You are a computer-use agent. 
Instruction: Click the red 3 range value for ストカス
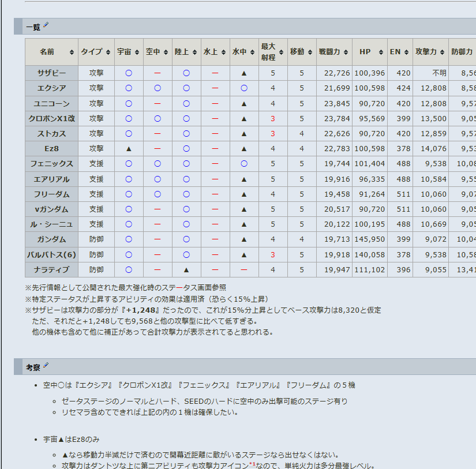[273, 134]
